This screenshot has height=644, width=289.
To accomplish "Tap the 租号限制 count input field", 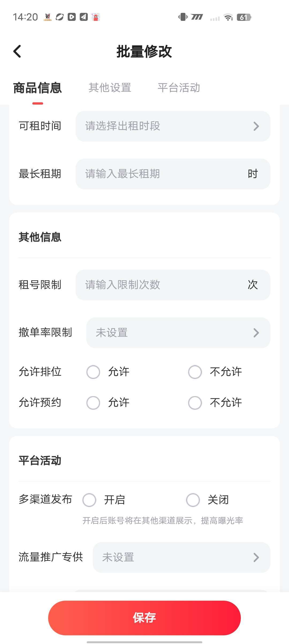I will tap(161, 285).
